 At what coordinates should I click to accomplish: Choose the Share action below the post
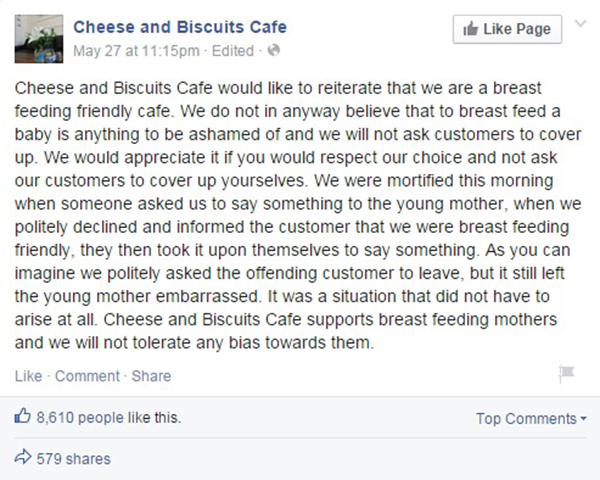coord(151,376)
